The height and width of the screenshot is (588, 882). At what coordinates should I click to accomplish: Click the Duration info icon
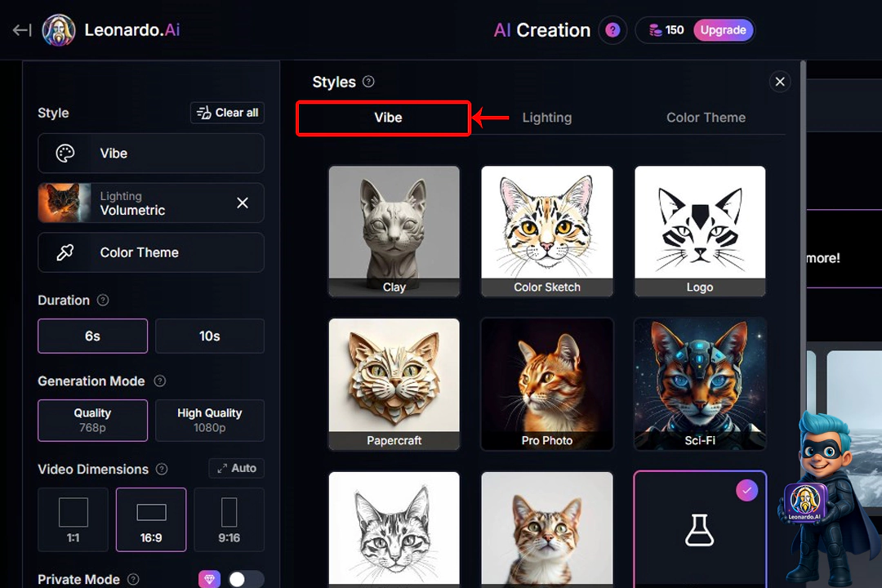103,301
